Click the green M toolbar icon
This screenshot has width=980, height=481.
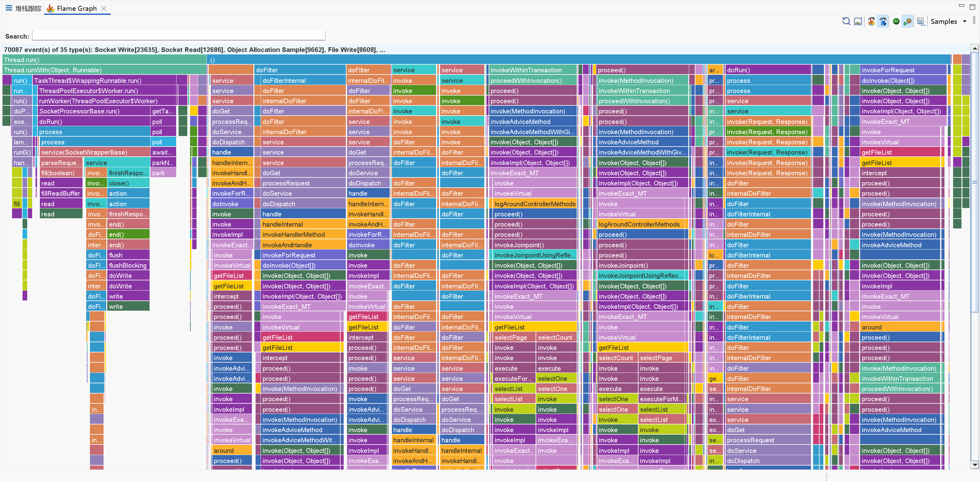point(896,21)
